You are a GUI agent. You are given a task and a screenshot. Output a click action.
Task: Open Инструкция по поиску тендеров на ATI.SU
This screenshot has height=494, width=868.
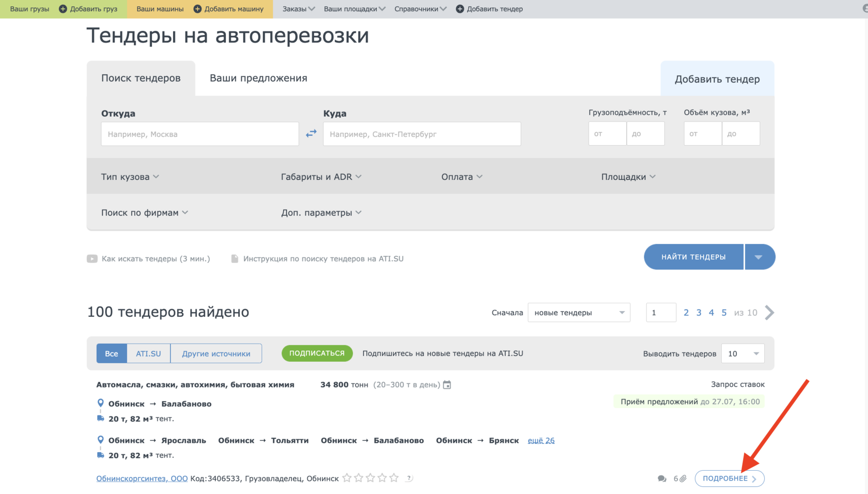(323, 258)
